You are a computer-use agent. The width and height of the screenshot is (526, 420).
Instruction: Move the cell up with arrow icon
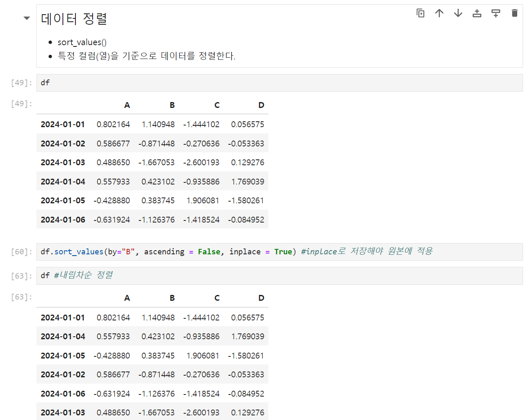click(x=439, y=13)
